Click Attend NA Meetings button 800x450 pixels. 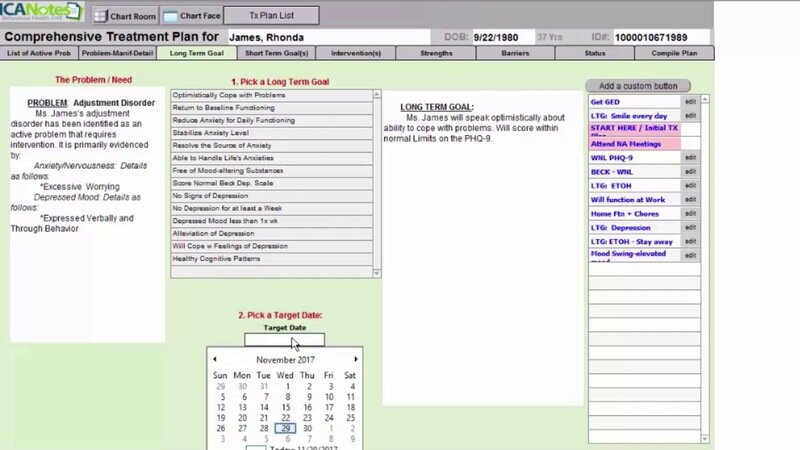(x=634, y=144)
